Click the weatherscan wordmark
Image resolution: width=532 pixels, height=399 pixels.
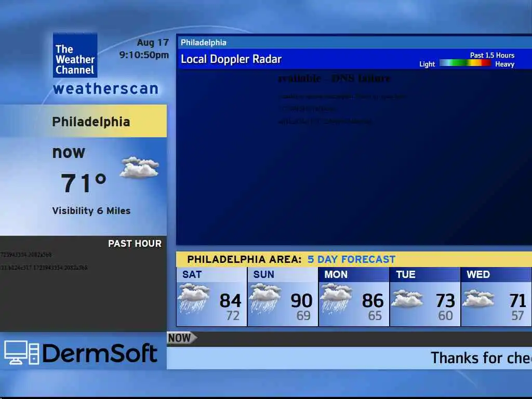[106, 89]
